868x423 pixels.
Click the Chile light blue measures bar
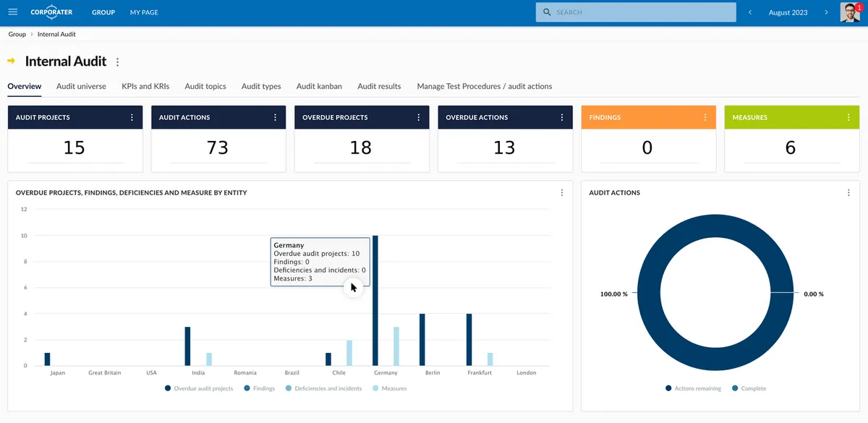click(349, 353)
